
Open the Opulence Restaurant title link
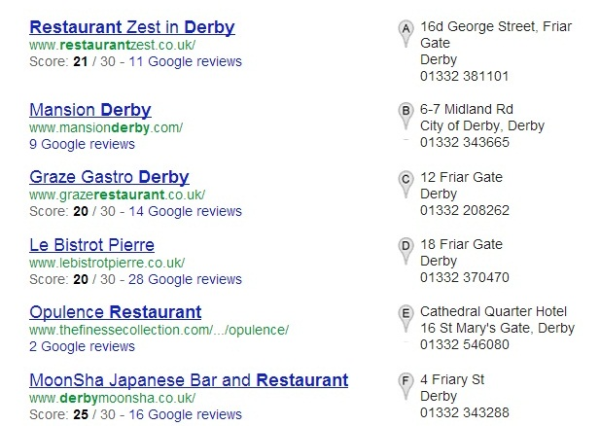click(115, 312)
